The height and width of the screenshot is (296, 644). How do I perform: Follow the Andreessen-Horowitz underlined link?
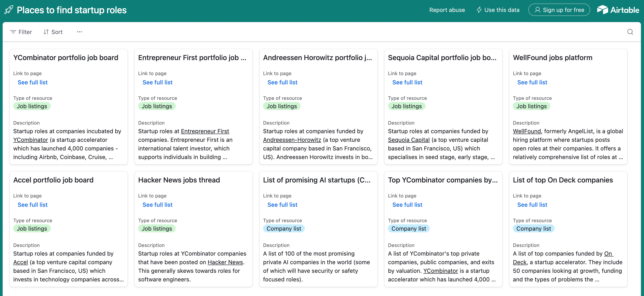point(292,140)
